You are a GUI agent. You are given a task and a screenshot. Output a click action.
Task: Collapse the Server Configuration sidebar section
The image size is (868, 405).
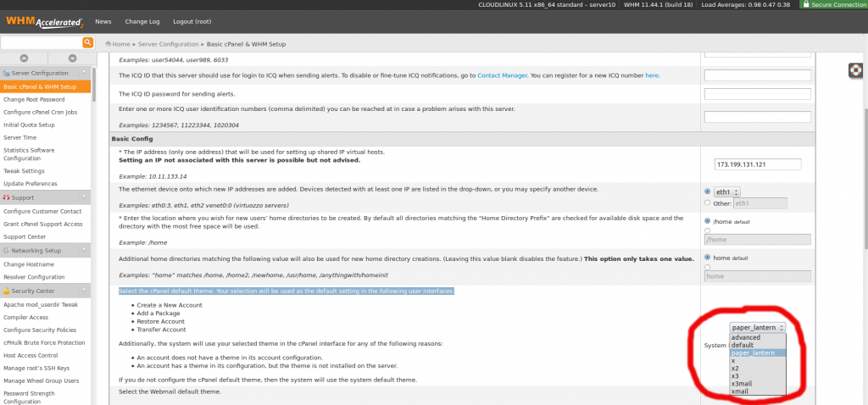click(x=84, y=73)
